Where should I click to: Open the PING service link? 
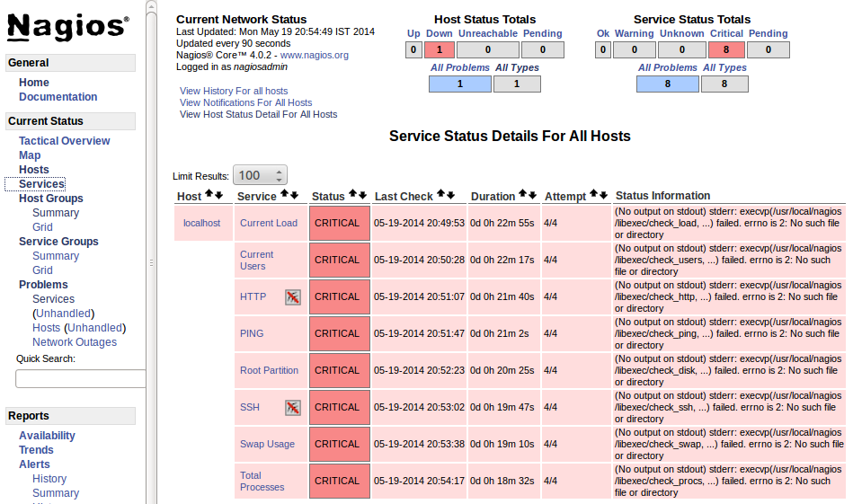coord(252,333)
